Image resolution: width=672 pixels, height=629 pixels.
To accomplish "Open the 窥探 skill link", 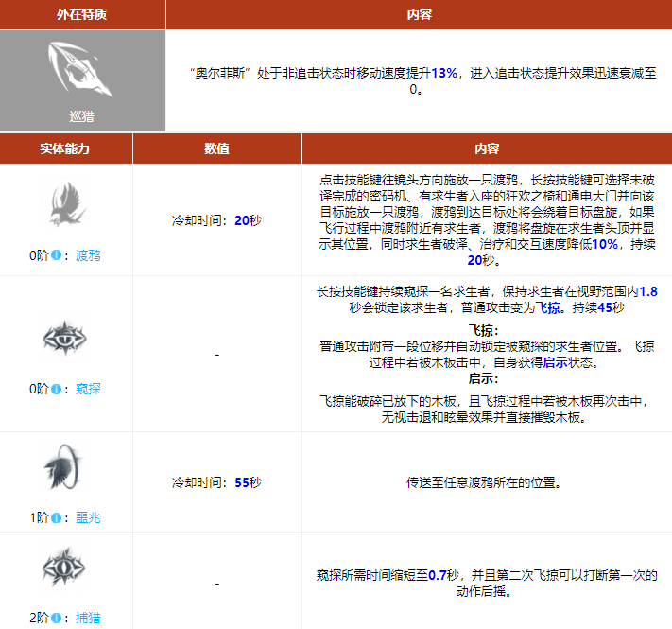I will [x=88, y=389].
